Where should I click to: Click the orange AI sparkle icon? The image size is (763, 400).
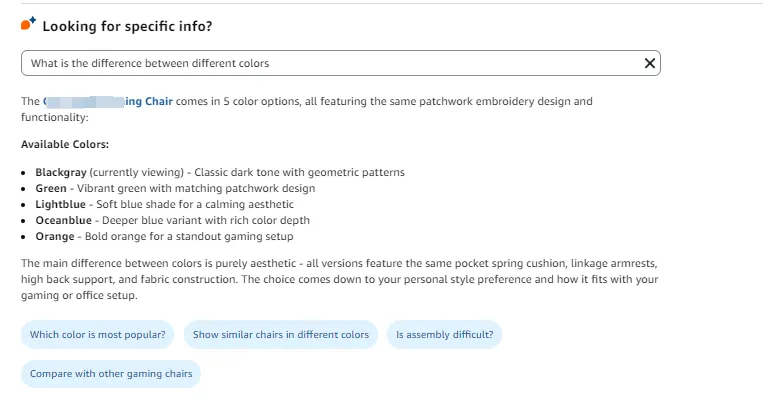[x=28, y=24]
